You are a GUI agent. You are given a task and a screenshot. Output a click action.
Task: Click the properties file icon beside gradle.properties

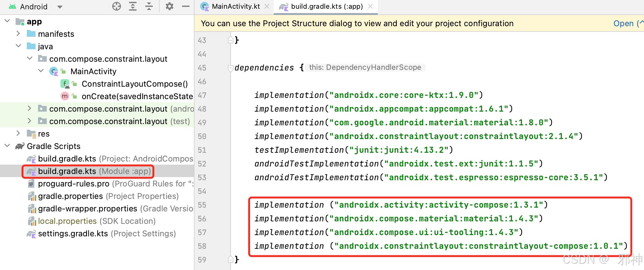tap(32, 196)
